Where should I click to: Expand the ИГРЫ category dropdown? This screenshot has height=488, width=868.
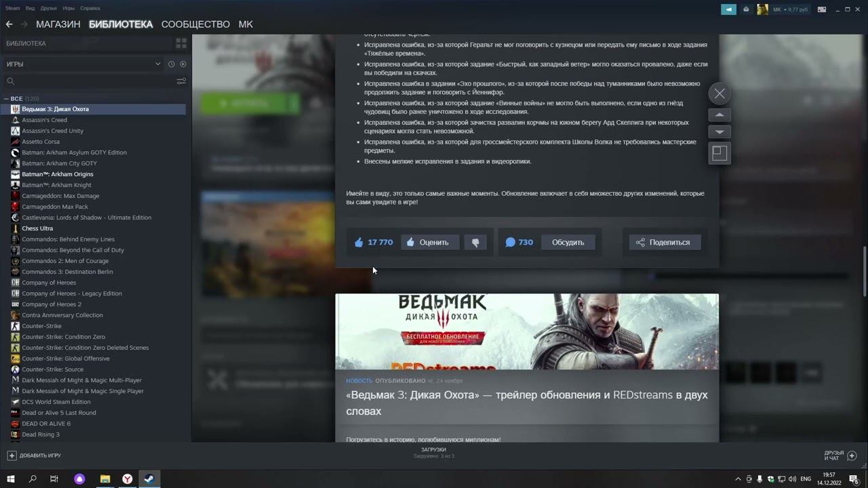coord(157,64)
